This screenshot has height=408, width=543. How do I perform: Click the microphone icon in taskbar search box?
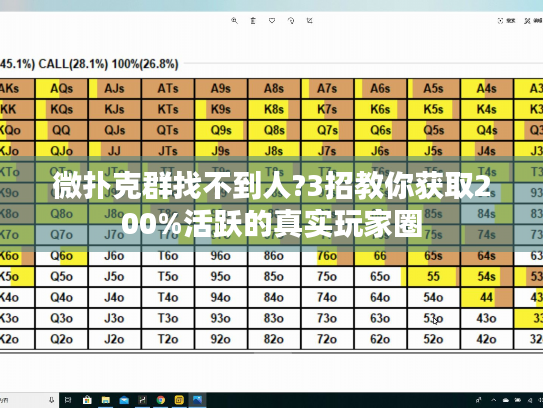pos(51,400)
